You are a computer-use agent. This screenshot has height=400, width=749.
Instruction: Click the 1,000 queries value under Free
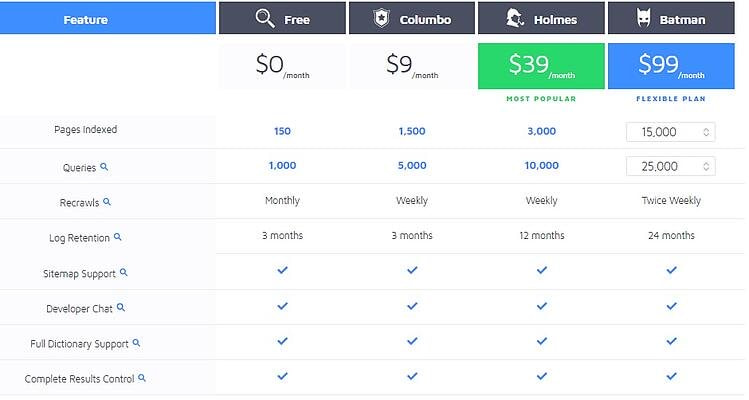282,165
